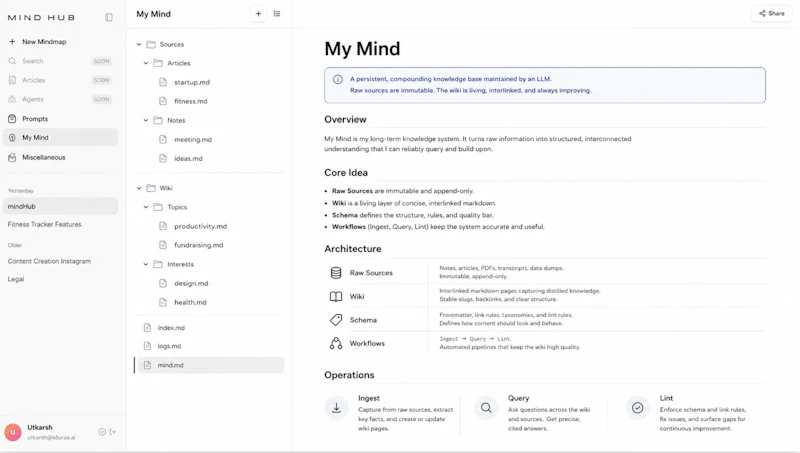800x453 pixels.
Task: Collapse the left sidebar panel icon
Action: (109, 17)
